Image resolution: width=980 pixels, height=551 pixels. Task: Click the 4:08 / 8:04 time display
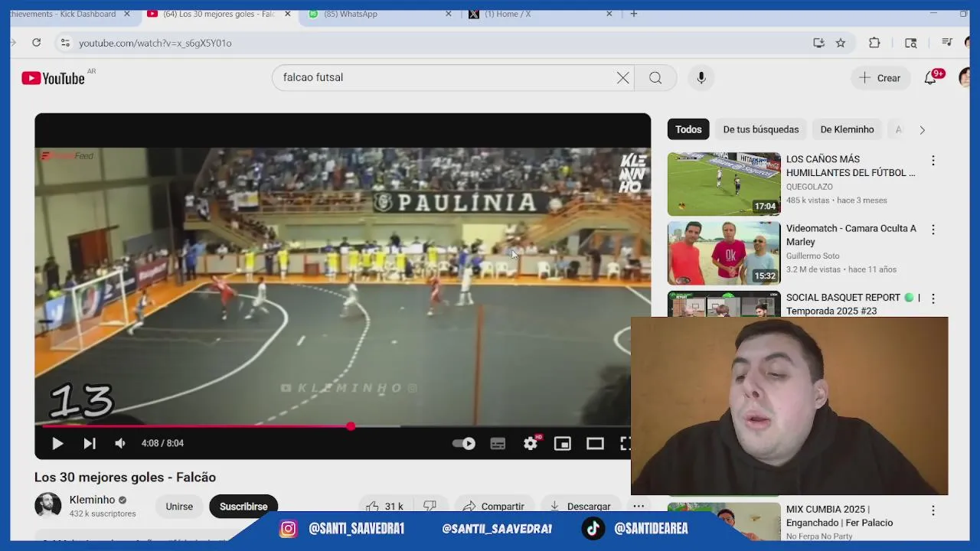(x=162, y=443)
